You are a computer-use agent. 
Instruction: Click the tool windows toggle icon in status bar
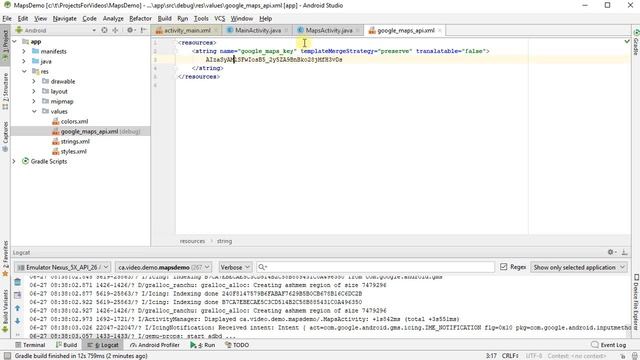click(x=7, y=356)
